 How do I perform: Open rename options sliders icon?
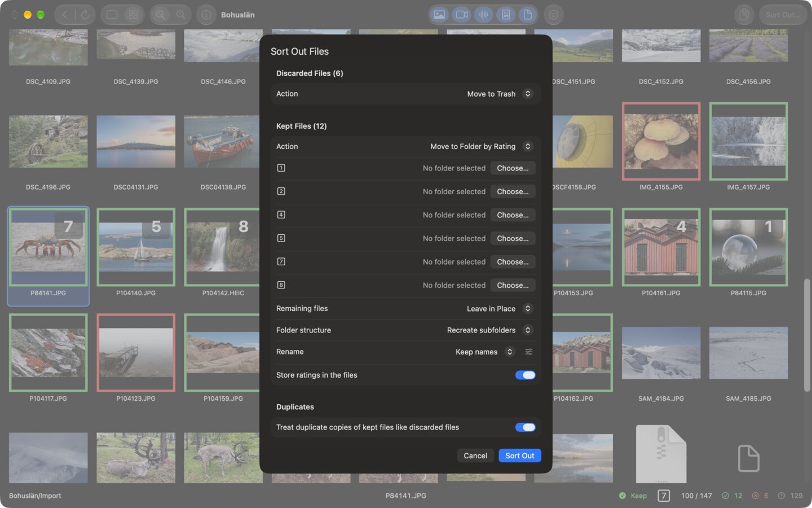tap(529, 352)
